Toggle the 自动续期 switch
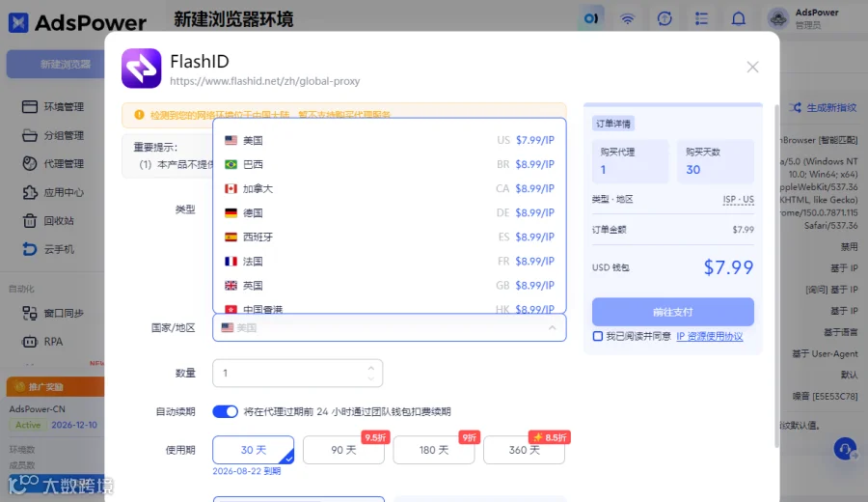The height and width of the screenshot is (502, 868). 226,411
